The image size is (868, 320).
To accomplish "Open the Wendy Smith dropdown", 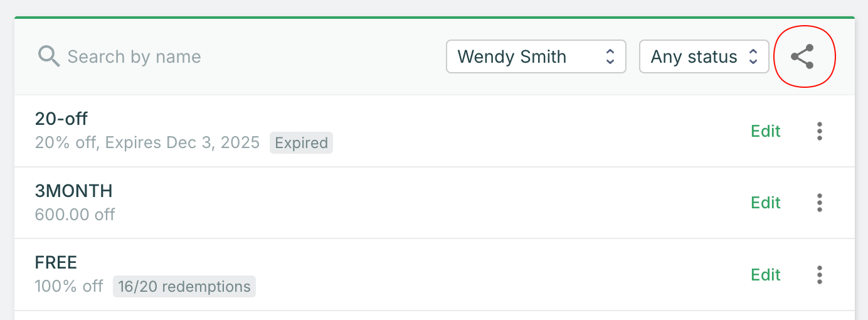I will click(536, 56).
